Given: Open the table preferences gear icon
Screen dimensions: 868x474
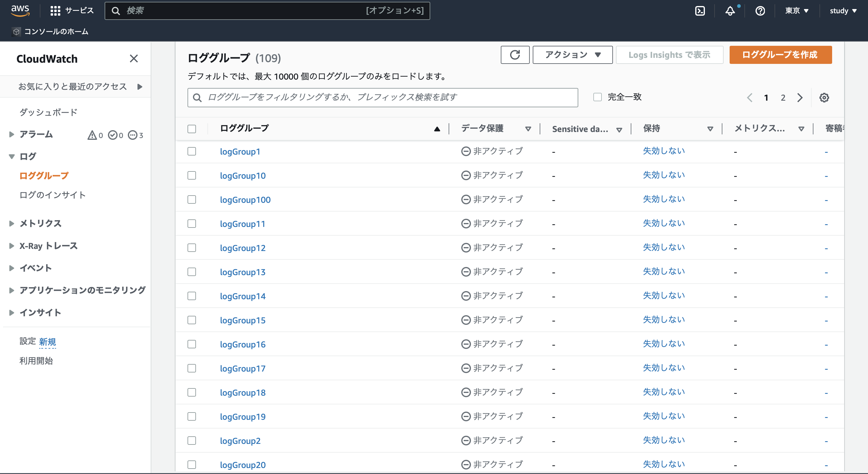Looking at the screenshot, I should tap(824, 97).
